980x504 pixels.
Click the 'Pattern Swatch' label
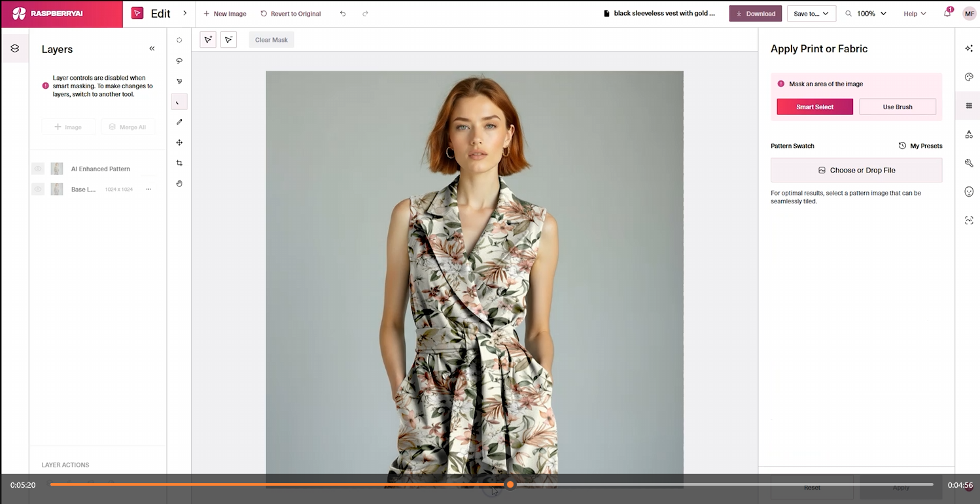coord(792,146)
